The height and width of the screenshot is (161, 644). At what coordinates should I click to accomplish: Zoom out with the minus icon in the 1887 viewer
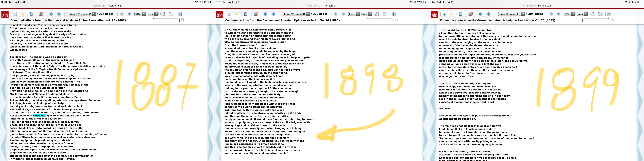point(122,14)
